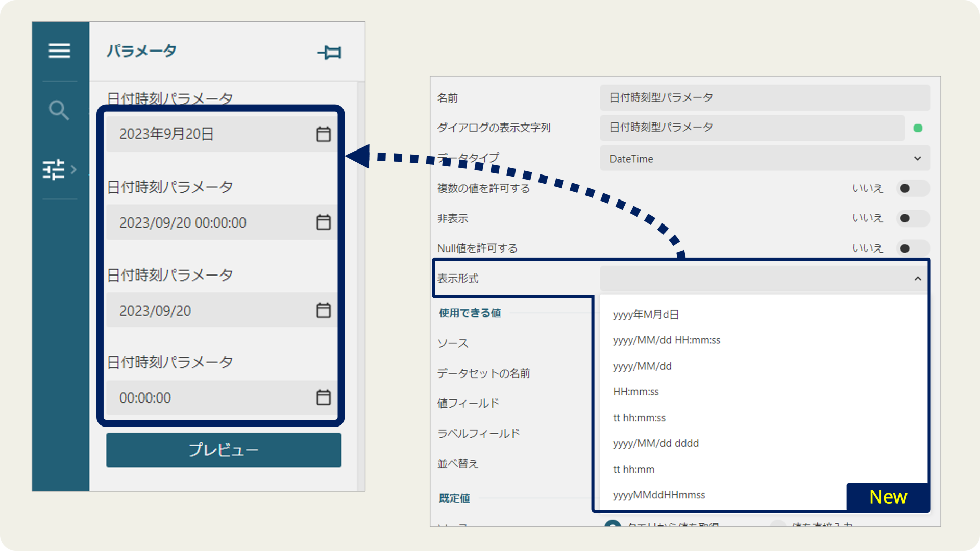The height and width of the screenshot is (551, 980).
Task: Click the parameters panel vertical scrollbar
Action: (x=361, y=286)
